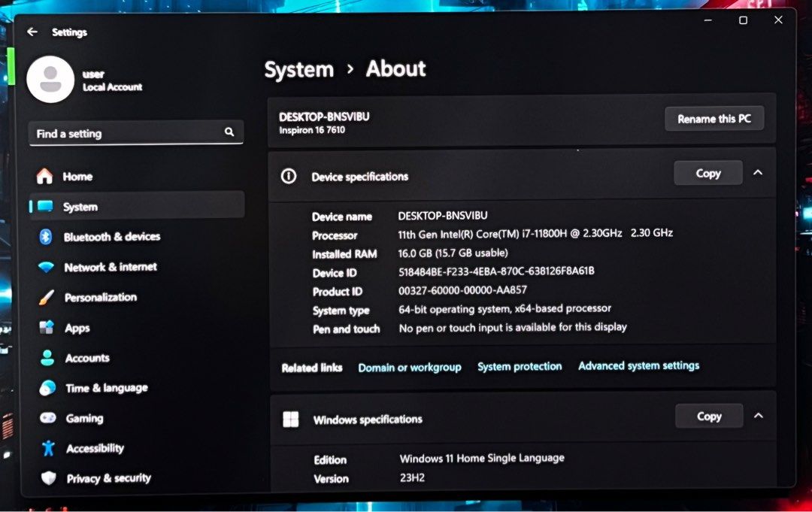Open the System protection link
The width and height of the screenshot is (812, 512).
tap(520, 366)
